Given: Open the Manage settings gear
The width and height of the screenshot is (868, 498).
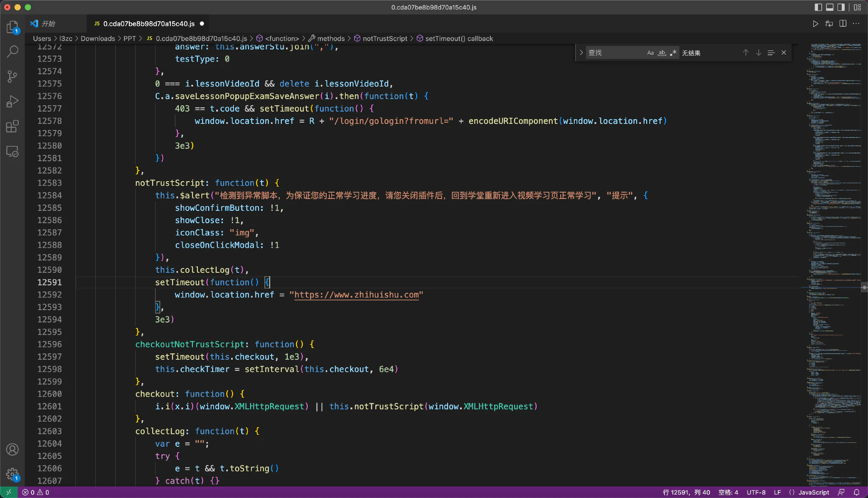Looking at the screenshot, I should click(x=12, y=474).
